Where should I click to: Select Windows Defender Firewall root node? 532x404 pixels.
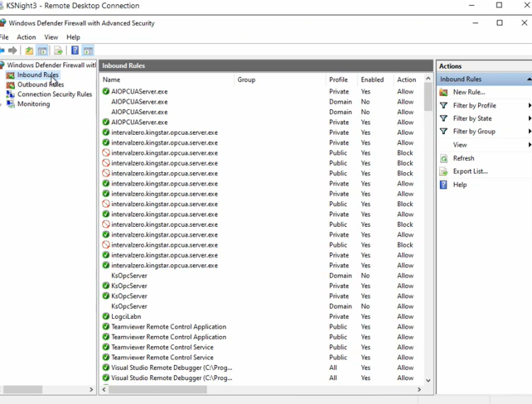click(51, 65)
